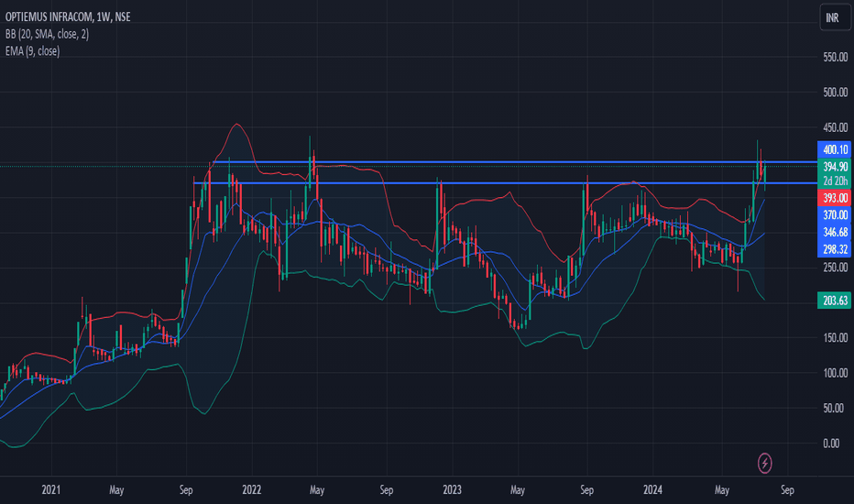
Task: Click the 298.32 price label
Action: pos(835,249)
